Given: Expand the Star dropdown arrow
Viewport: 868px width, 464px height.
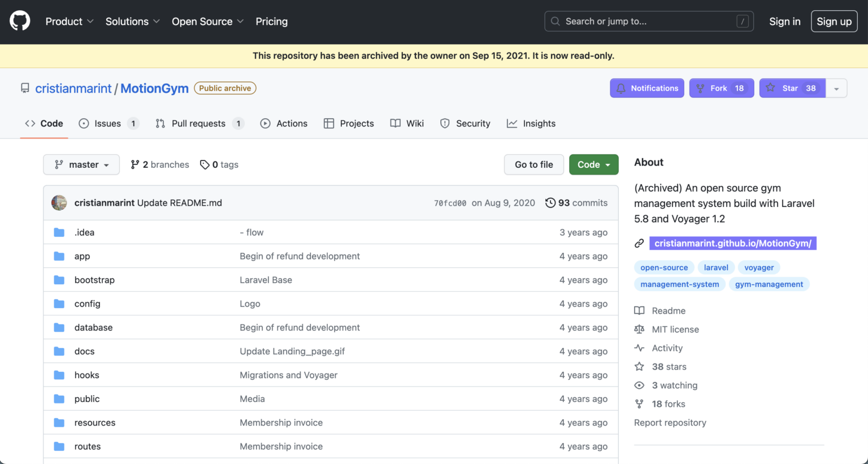Looking at the screenshot, I should tap(836, 88).
